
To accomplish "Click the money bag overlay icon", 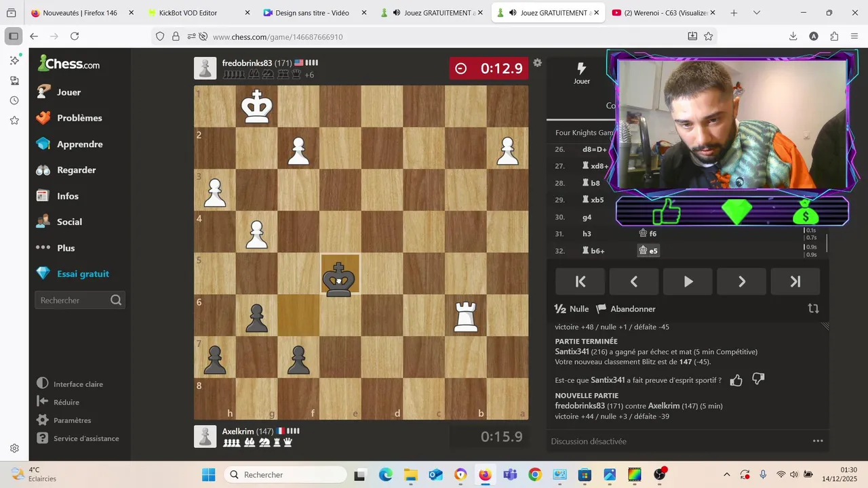I will point(806,212).
